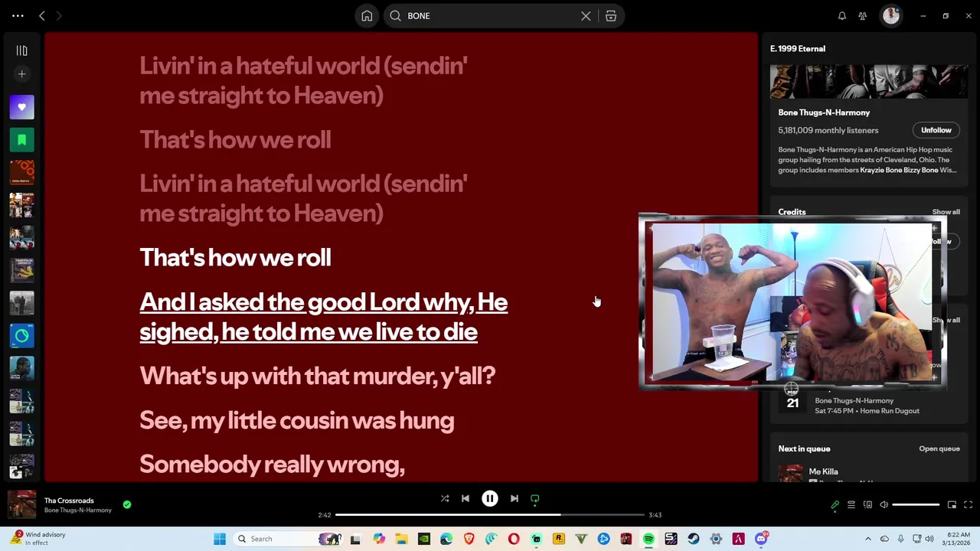Viewport: 980px width, 551px height.
Task: Open the Liked Songs heart playlist
Action: 21,107
